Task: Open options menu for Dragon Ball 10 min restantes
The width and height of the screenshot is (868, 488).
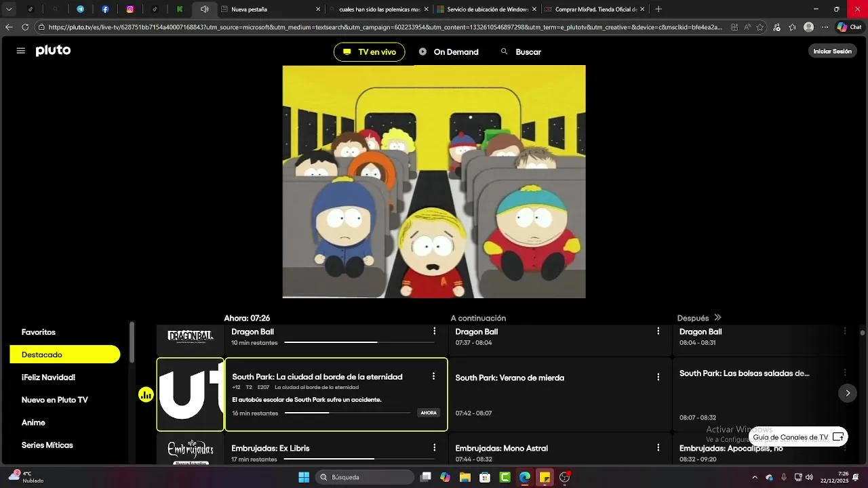Action: pos(435,331)
